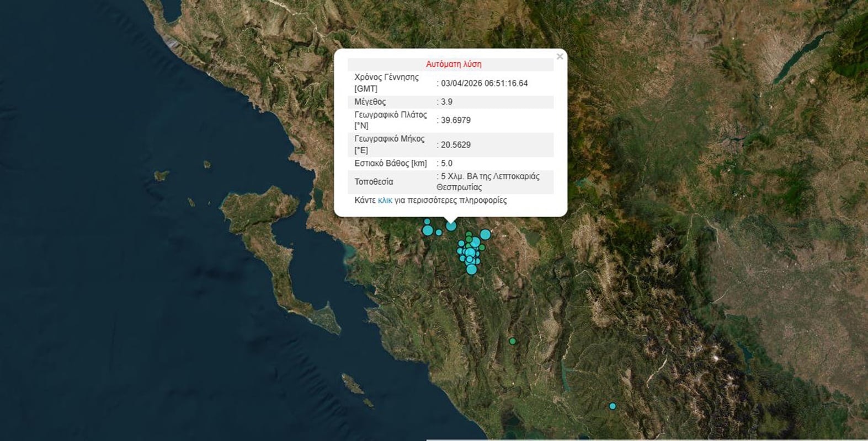Click the longitude value 20.5629

(455, 145)
